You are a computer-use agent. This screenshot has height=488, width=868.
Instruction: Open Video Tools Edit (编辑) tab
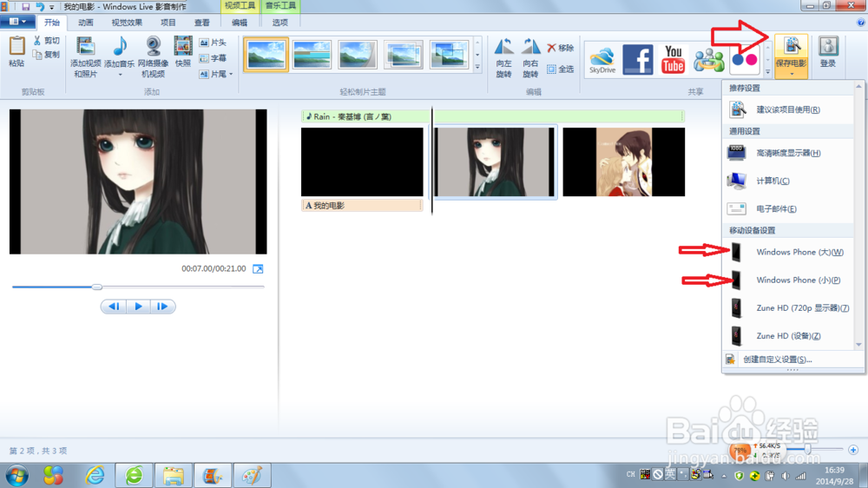(240, 23)
